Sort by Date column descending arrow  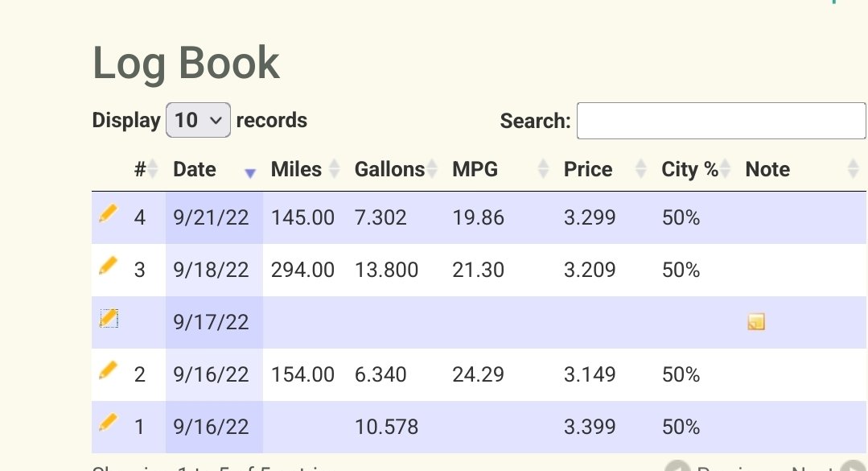(x=250, y=173)
